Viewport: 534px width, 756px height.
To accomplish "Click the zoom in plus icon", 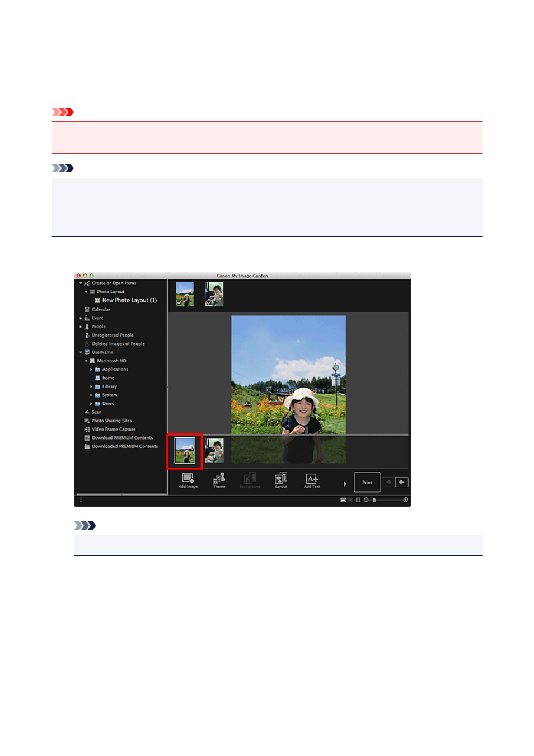I will tap(406, 500).
